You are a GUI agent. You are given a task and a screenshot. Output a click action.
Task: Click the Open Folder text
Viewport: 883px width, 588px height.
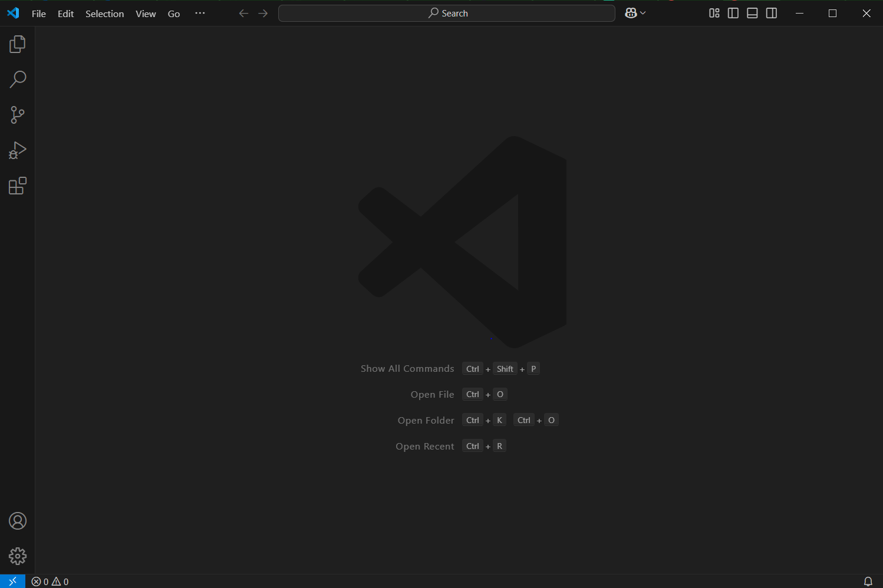pyautogui.click(x=426, y=421)
